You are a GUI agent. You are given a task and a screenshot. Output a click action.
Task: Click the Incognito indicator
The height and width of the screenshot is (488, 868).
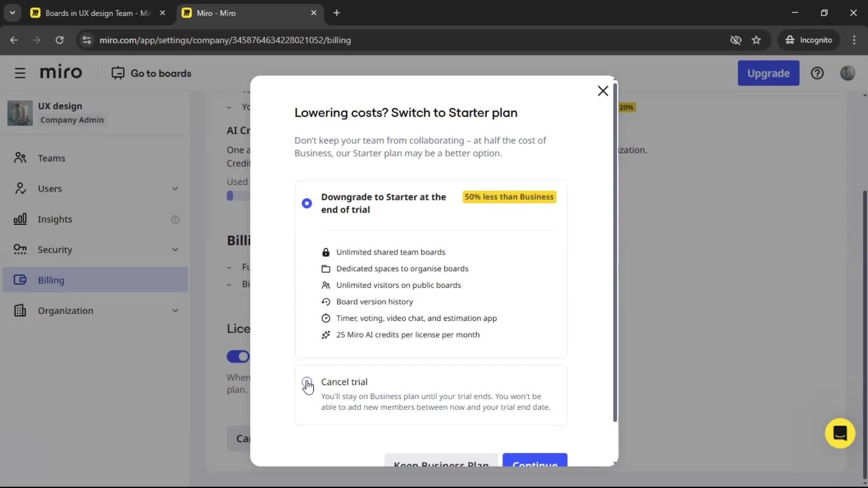[808, 40]
